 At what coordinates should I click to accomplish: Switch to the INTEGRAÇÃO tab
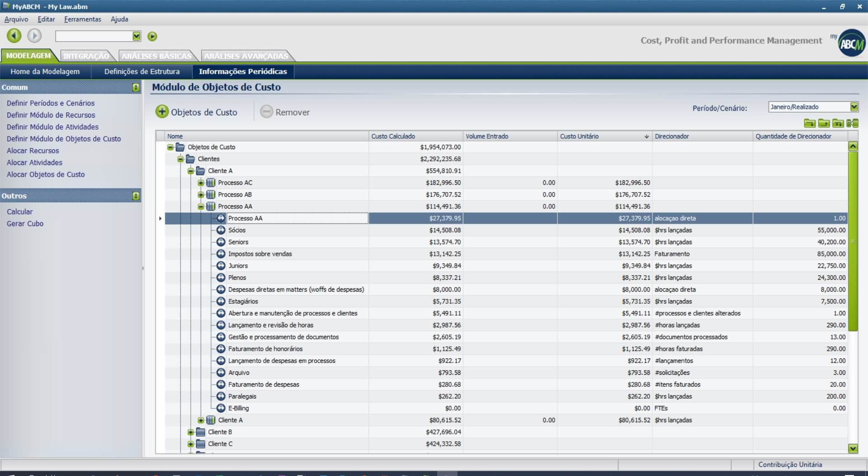click(86, 56)
